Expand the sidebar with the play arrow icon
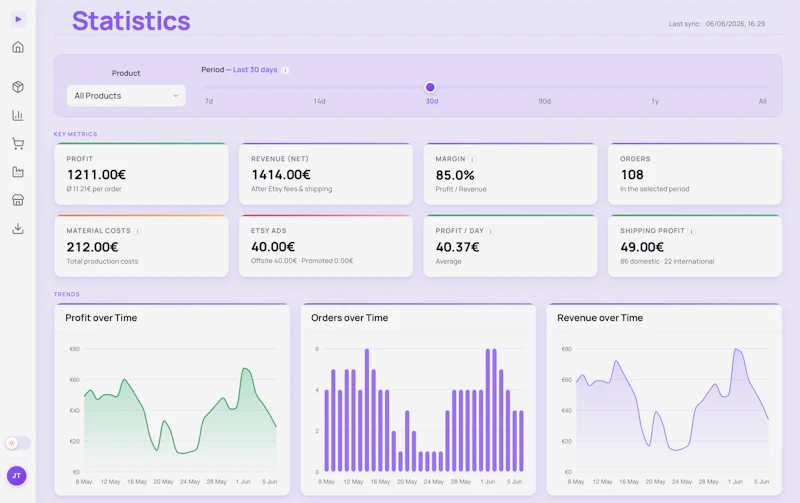800x503 pixels. pyautogui.click(x=18, y=19)
